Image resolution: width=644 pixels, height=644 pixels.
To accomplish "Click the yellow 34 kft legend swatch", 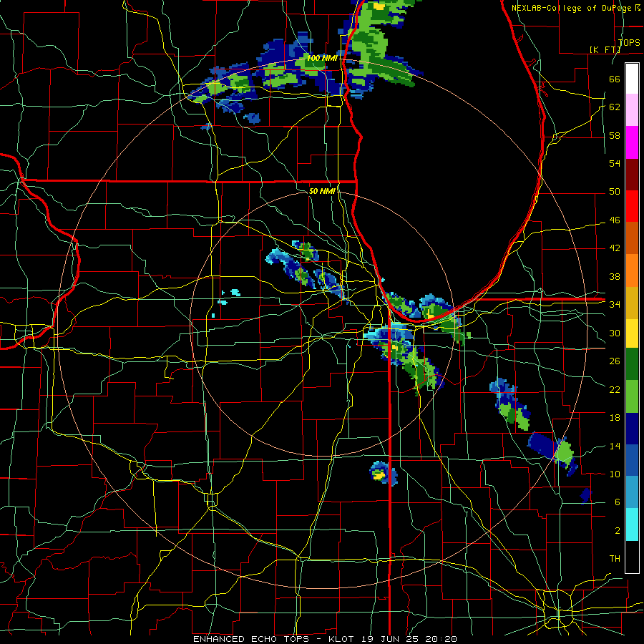I will tap(632, 333).
